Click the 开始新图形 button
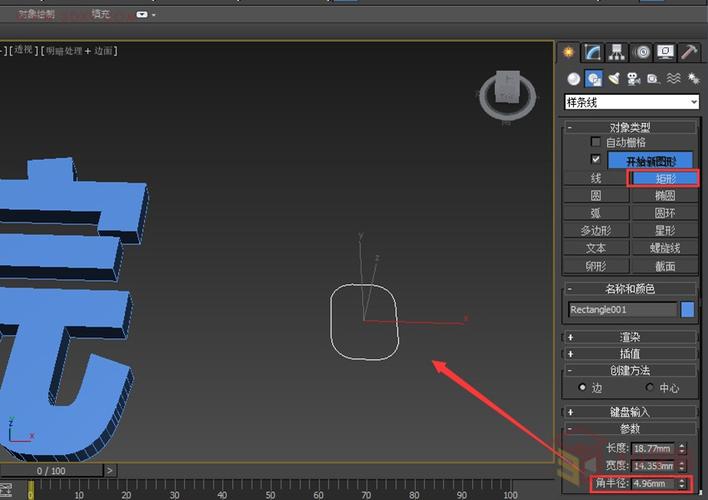 point(651,161)
